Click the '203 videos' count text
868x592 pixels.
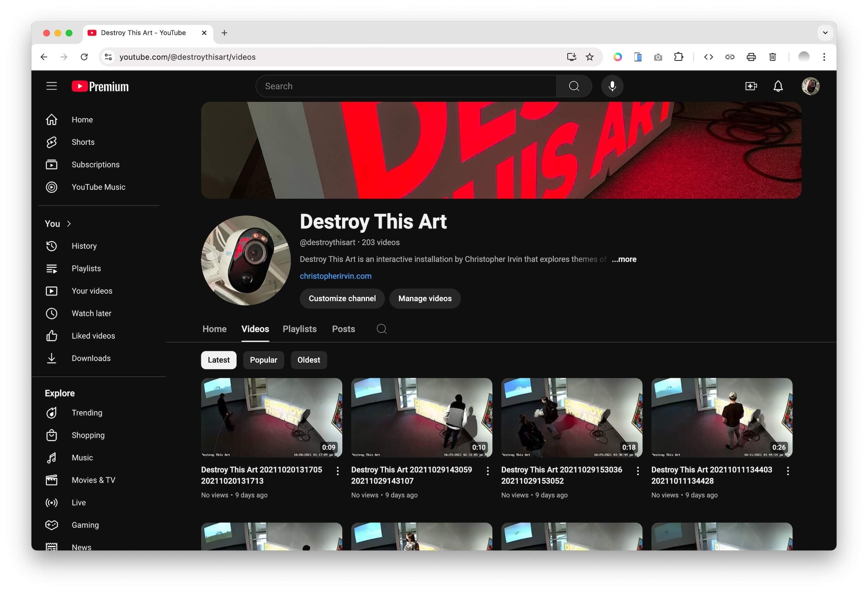point(380,242)
